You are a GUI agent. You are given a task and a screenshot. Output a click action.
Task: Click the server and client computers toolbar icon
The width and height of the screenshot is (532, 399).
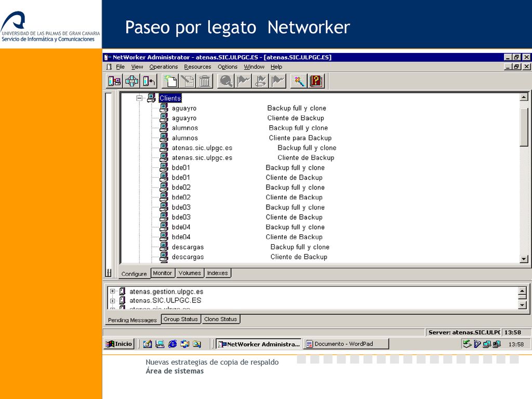tap(114, 81)
